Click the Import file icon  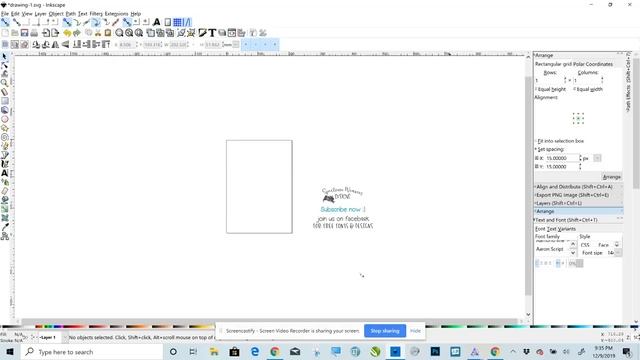click(x=46, y=33)
